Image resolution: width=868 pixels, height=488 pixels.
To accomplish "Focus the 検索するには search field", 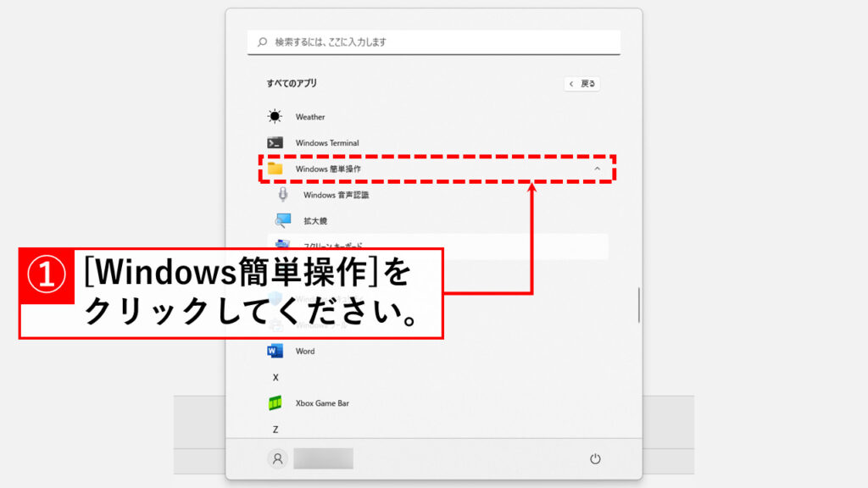I will pyautogui.click(x=433, y=42).
